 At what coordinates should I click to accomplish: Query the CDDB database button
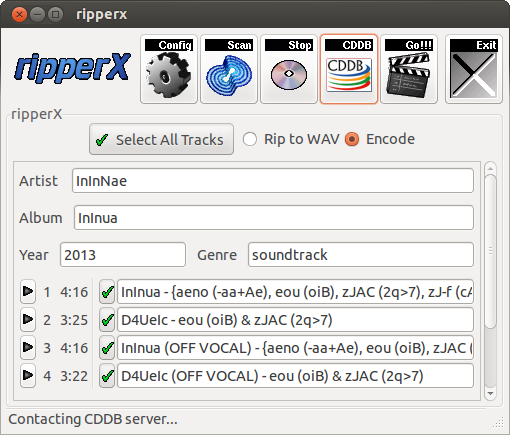(x=349, y=69)
